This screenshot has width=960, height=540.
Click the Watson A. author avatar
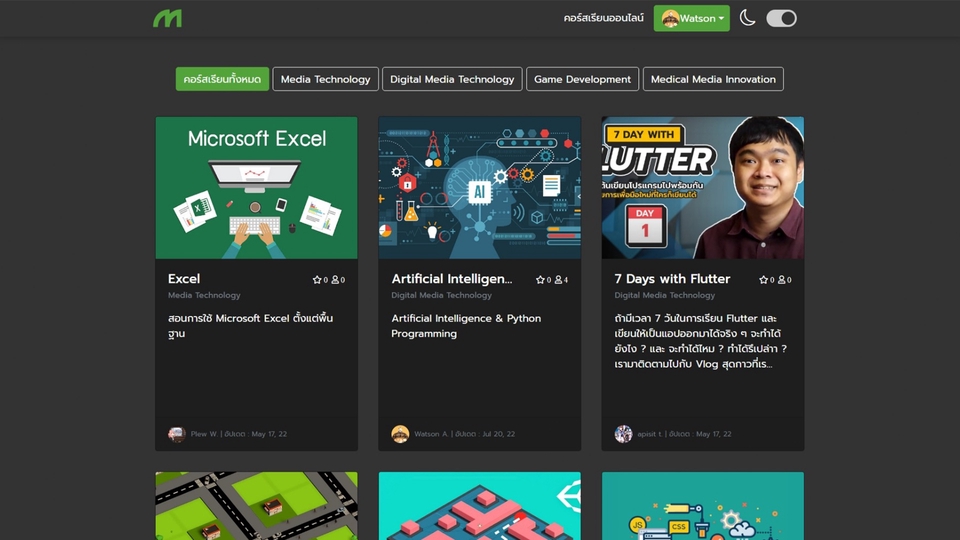[x=400, y=434]
